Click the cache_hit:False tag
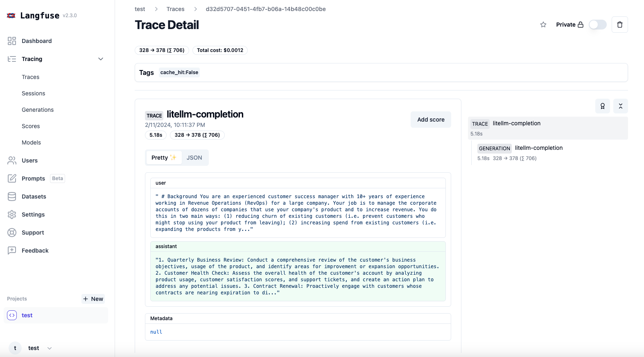 (x=179, y=72)
